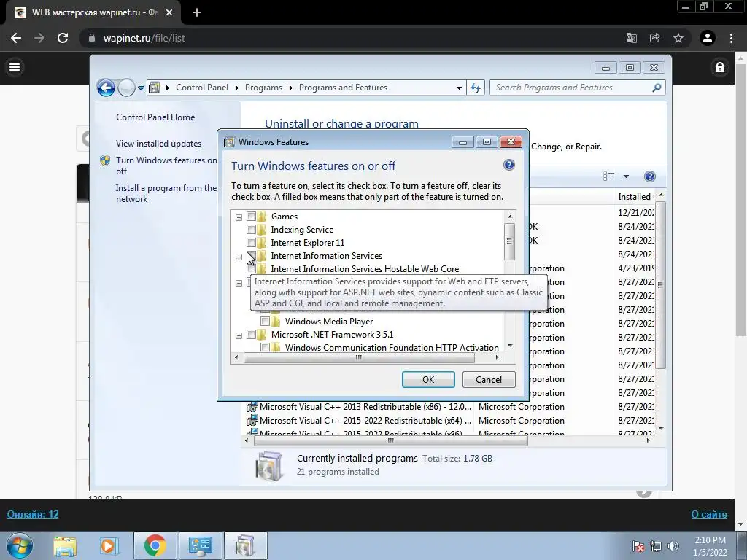The width and height of the screenshot is (747, 560).
Task: Click Turn Windows features on or off
Action: point(166,166)
